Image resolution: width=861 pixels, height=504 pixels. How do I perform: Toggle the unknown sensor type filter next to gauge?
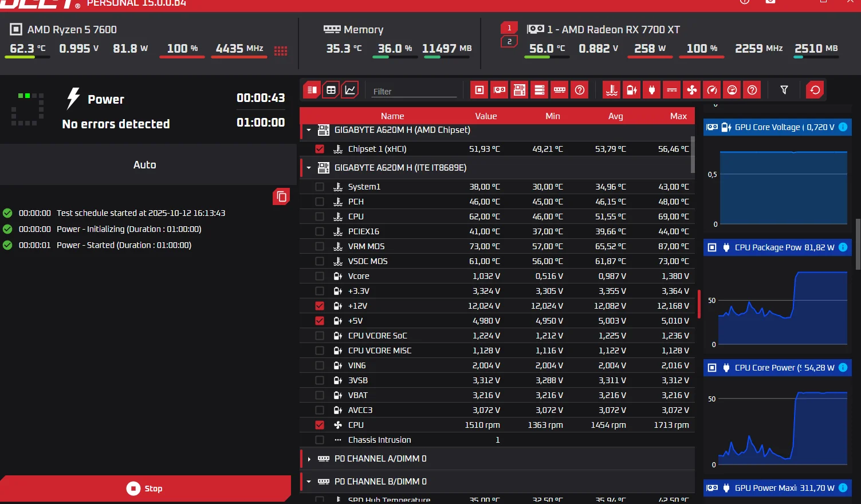[752, 90]
